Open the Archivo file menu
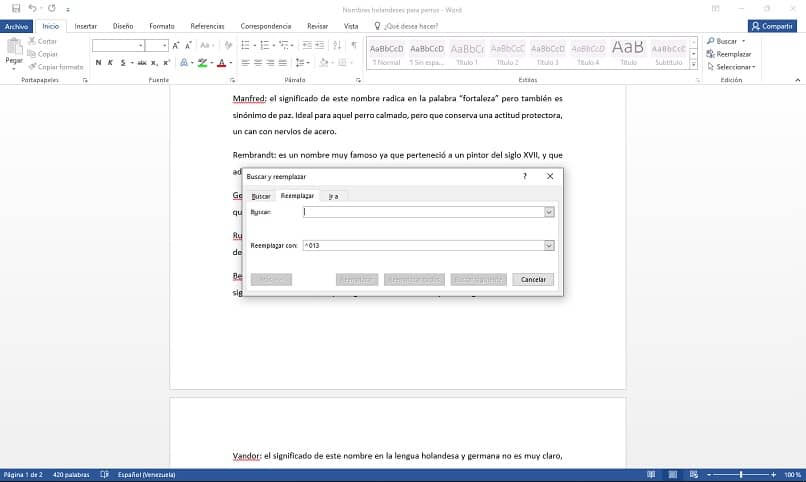 [x=16, y=26]
